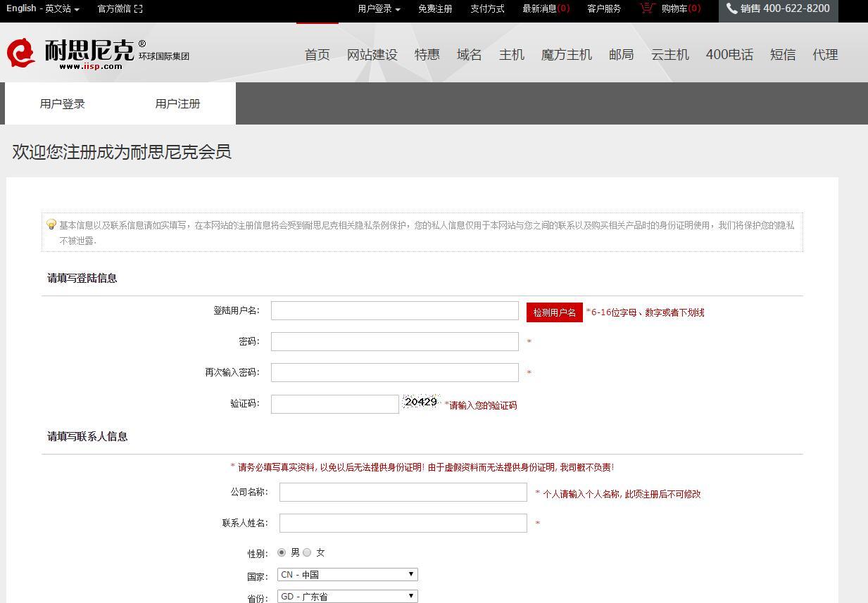Click the 客户服务 link
This screenshot has height=603, width=868.
pos(604,8)
